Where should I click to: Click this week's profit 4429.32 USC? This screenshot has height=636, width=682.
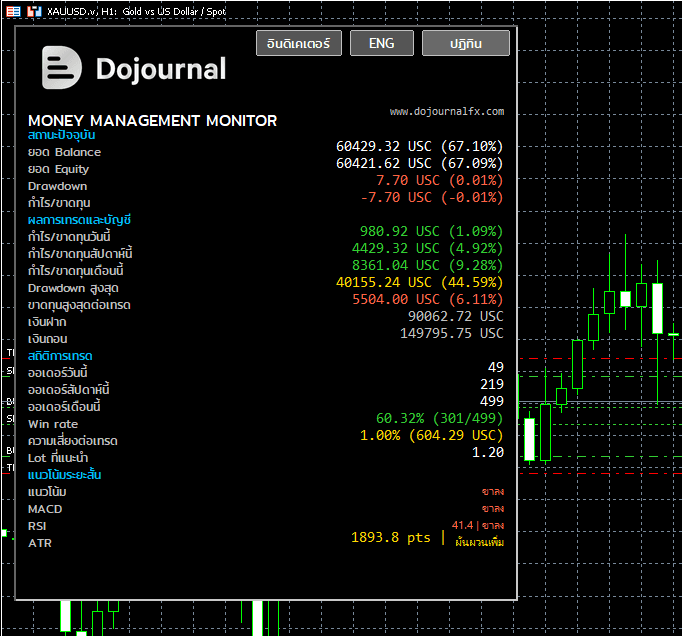click(x=427, y=248)
